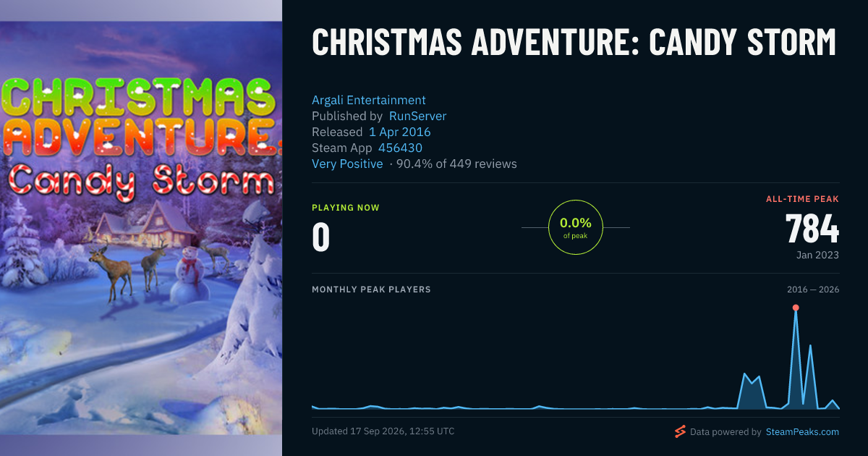Open the SteamPeaks.com link
The width and height of the screenshot is (868, 456).
(802, 432)
